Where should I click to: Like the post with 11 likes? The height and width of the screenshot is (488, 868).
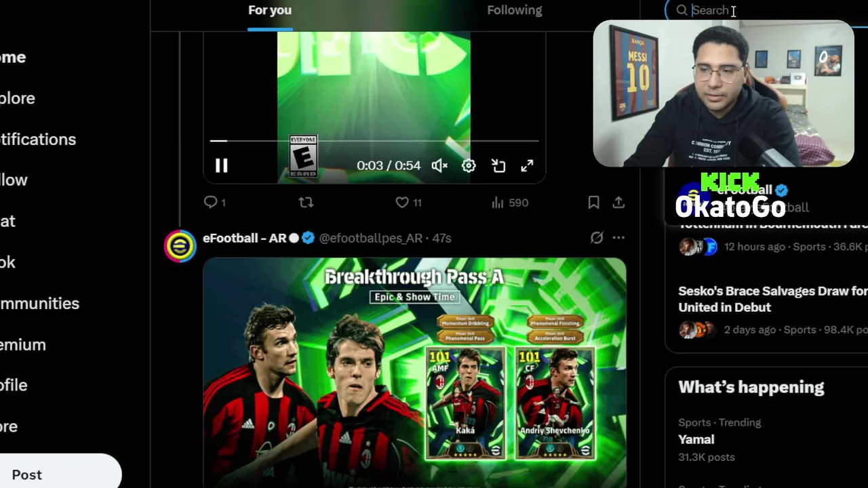click(x=408, y=203)
